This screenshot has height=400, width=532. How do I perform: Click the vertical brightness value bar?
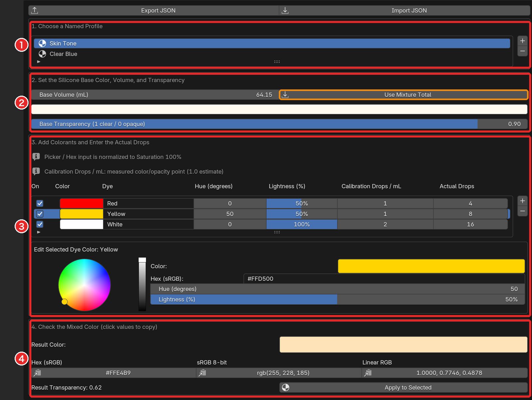click(x=142, y=284)
